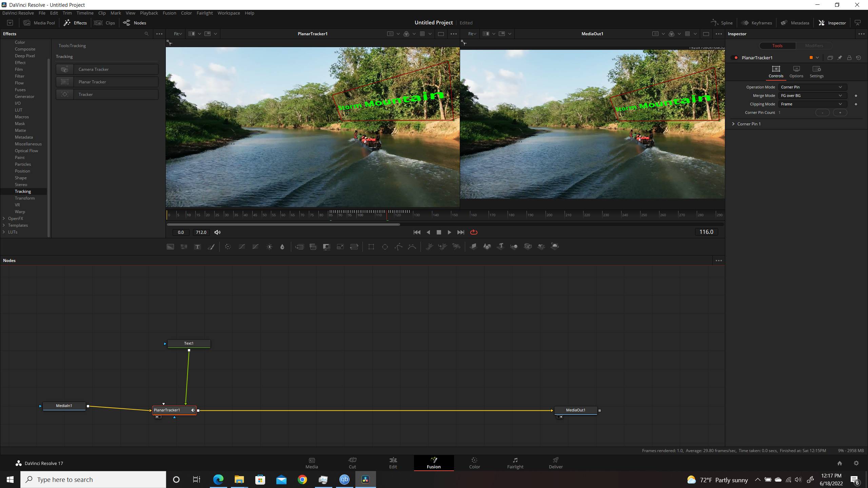Pin the PlanarTracker1 inspector controls
The width and height of the screenshot is (868, 488).
coord(840,58)
